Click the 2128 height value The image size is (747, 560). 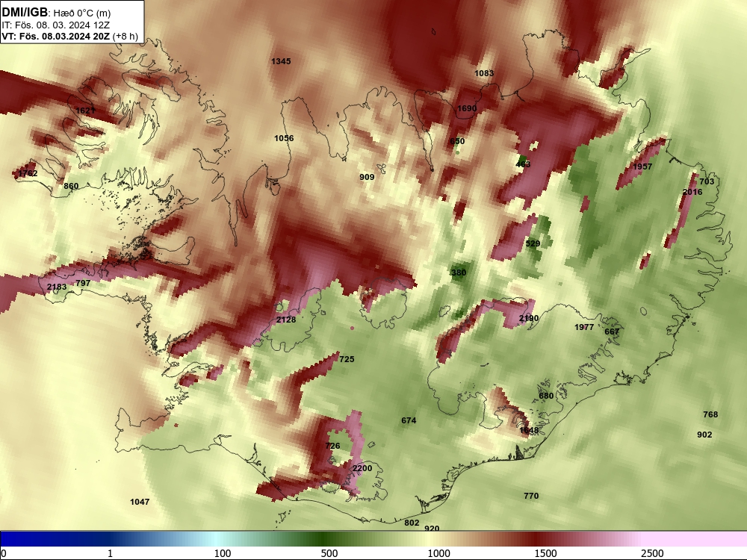(286, 320)
